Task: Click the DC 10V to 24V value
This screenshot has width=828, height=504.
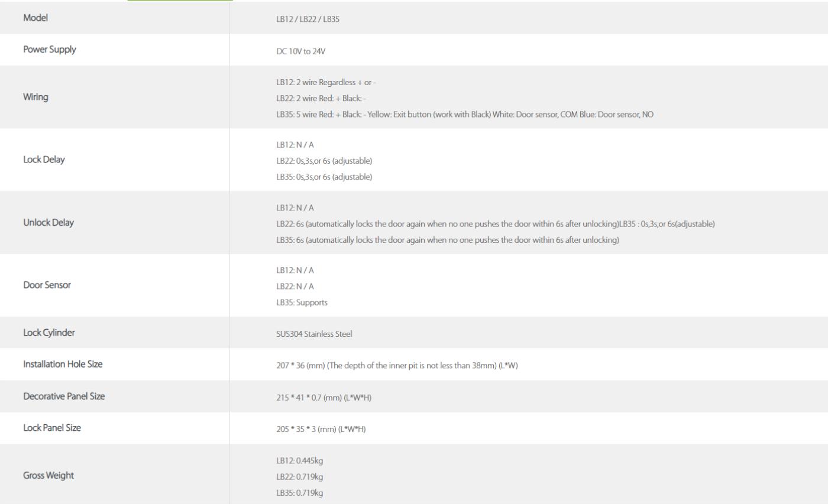Action: (300, 51)
